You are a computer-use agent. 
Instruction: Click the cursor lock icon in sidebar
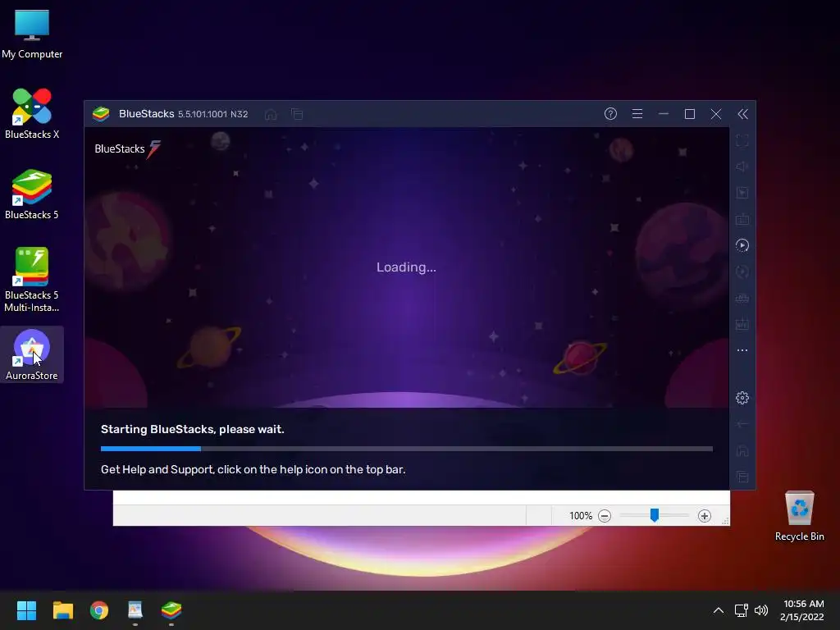coord(742,193)
